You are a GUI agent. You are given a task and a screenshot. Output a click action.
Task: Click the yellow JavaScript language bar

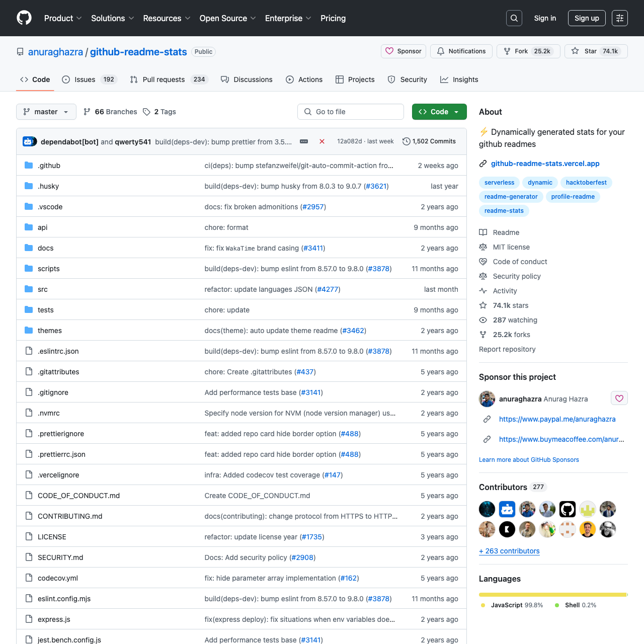(x=552, y=595)
